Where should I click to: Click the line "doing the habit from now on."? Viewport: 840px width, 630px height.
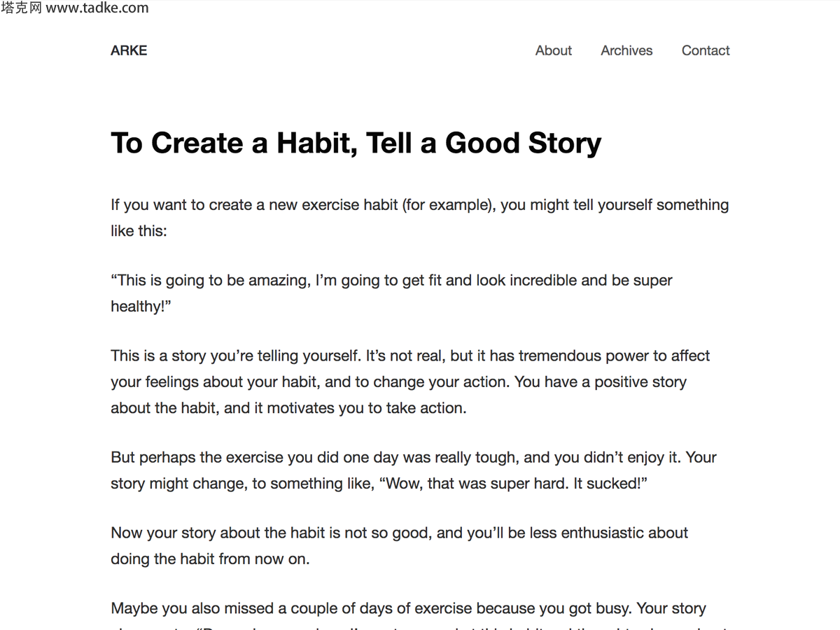[210, 559]
